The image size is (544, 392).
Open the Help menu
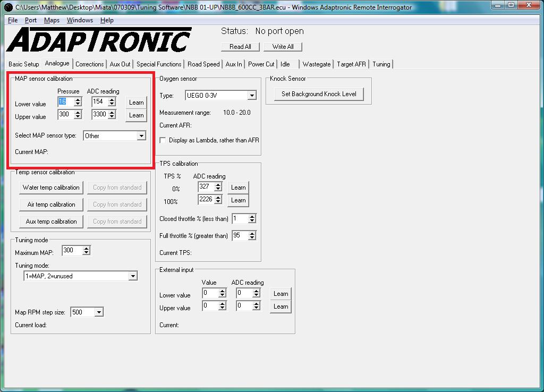[x=107, y=20]
